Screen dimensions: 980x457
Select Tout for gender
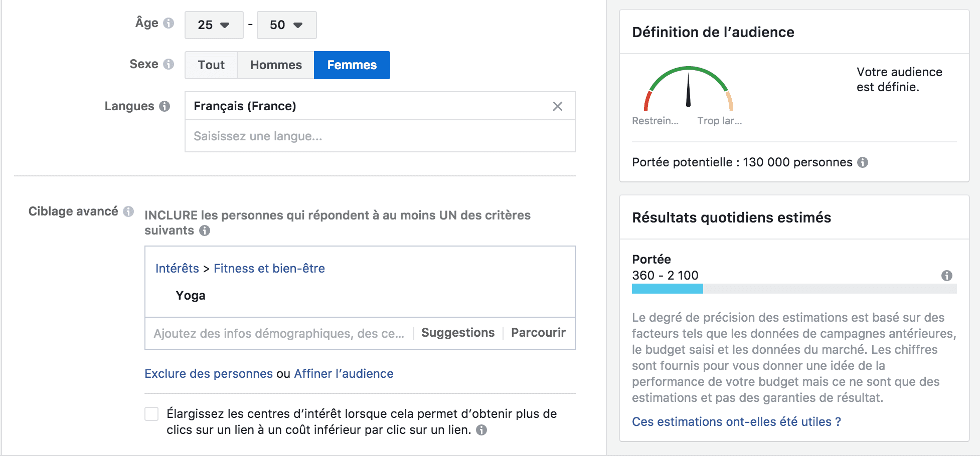pyautogui.click(x=211, y=65)
